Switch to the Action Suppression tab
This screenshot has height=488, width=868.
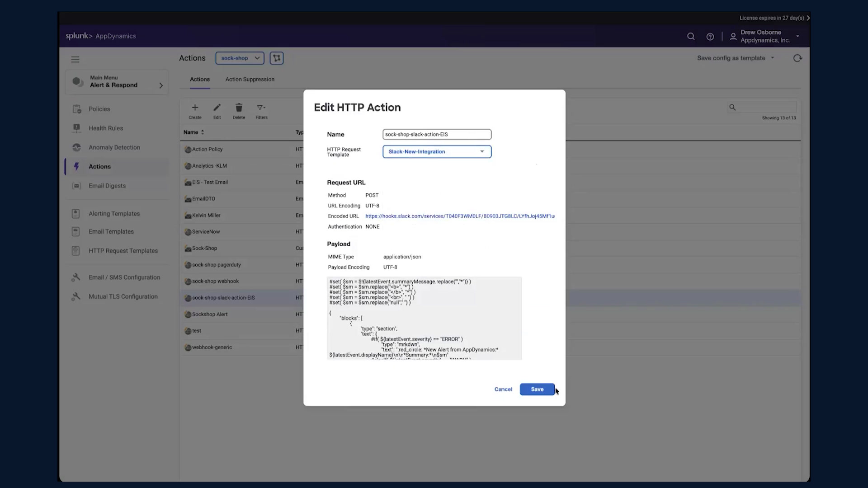[250, 79]
